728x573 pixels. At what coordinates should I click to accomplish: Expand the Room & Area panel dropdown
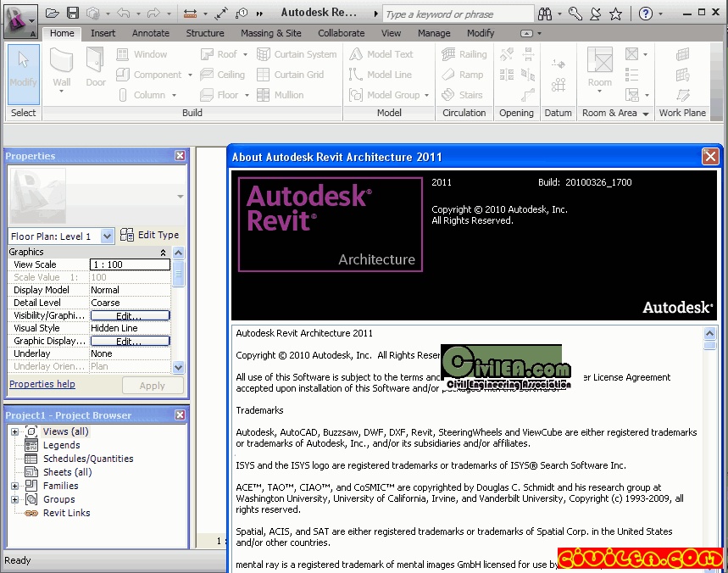[646, 114]
